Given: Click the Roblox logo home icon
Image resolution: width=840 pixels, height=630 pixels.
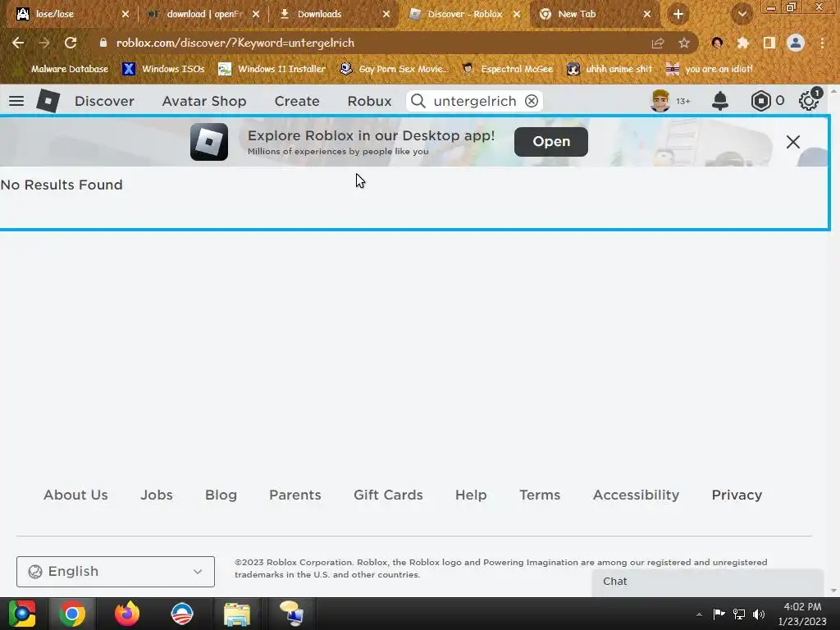Looking at the screenshot, I should 48,101.
